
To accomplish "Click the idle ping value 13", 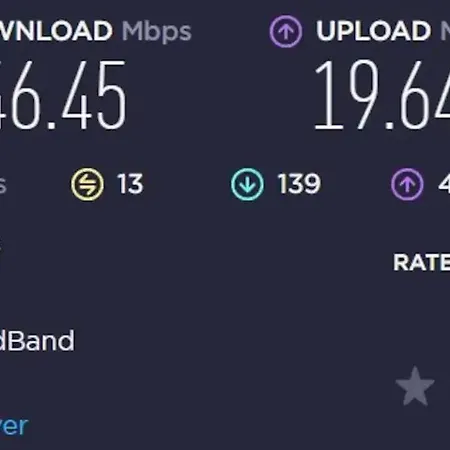I will pyautogui.click(x=130, y=184).
